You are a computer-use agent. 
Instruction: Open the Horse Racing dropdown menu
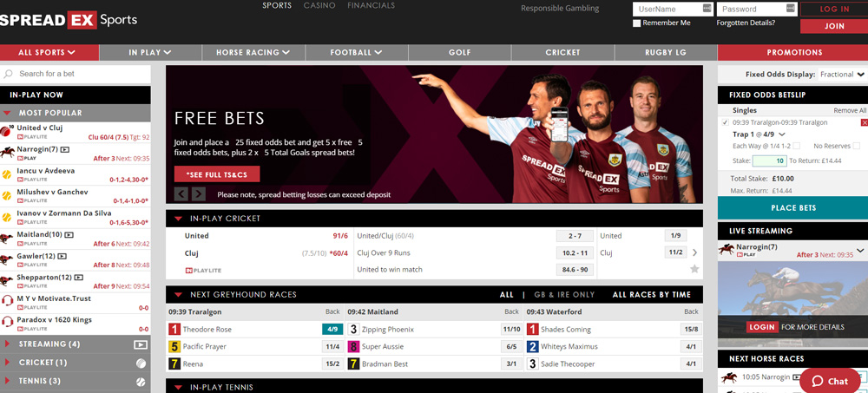(253, 53)
